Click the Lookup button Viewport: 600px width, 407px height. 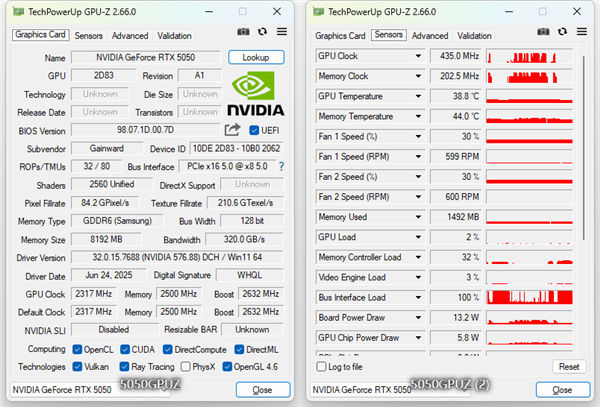[256, 57]
